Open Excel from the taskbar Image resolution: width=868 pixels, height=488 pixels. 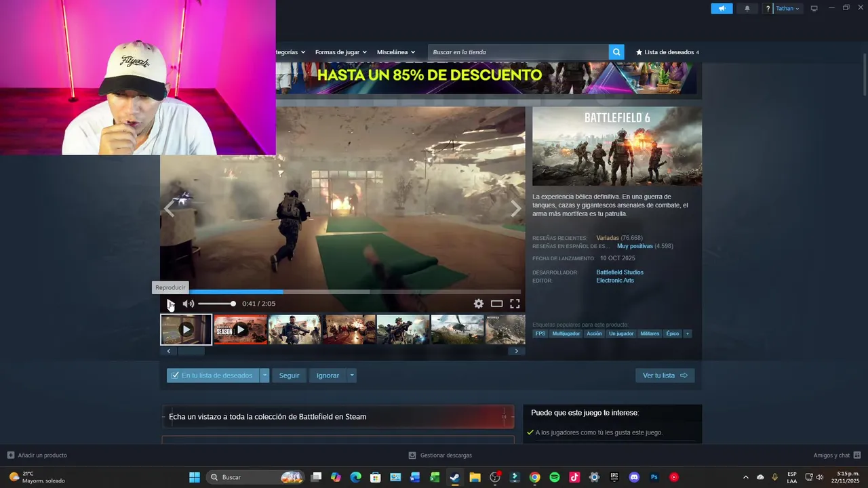click(x=435, y=477)
